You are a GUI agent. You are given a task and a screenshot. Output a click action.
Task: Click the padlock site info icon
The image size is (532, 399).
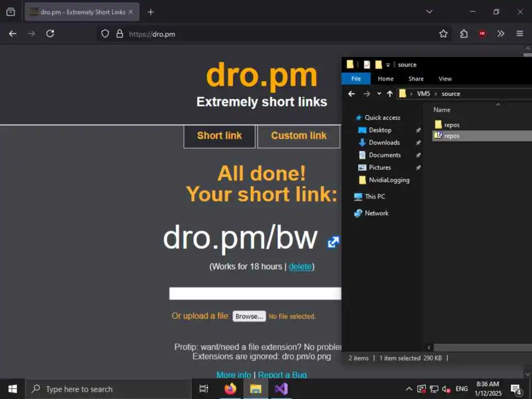click(x=119, y=34)
